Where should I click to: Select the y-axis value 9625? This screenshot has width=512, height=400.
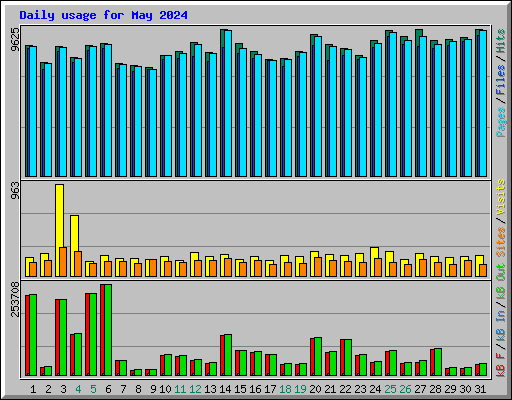[15, 40]
